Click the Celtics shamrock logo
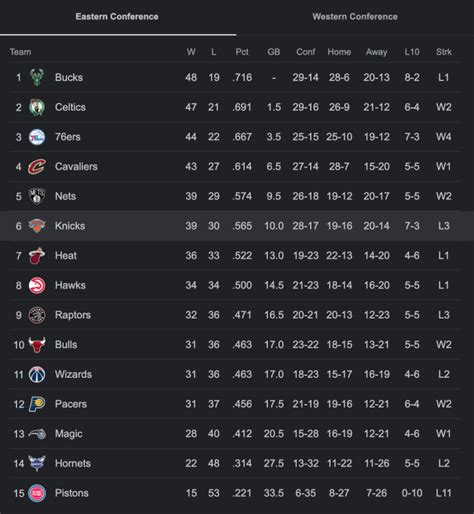 click(37, 107)
